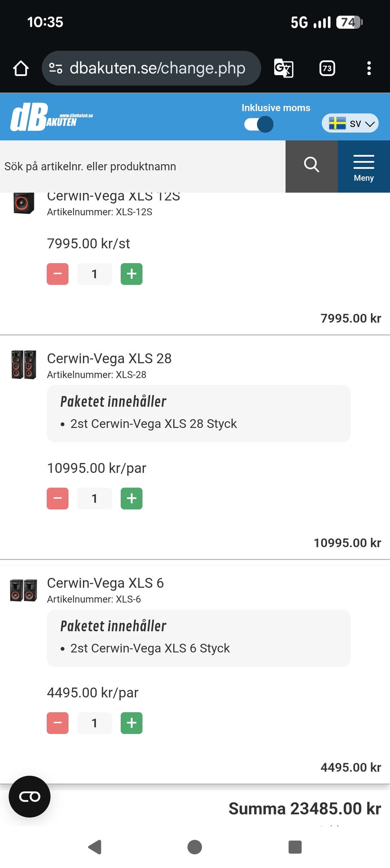
Task: Tap the browser home icon
Action: tap(21, 68)
